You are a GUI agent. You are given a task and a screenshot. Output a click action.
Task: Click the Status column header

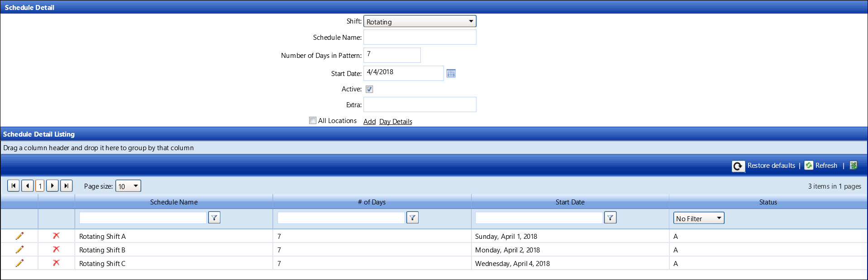[x=768, y=202]
